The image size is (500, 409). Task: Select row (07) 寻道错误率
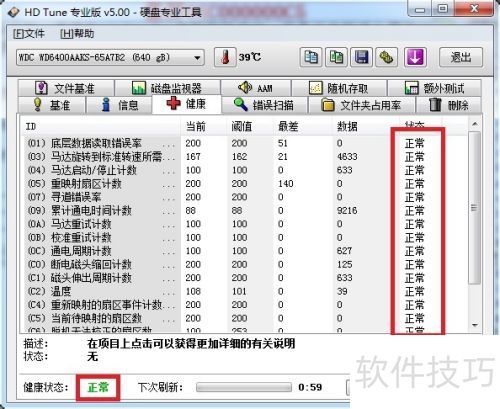[x=243, y=197]
